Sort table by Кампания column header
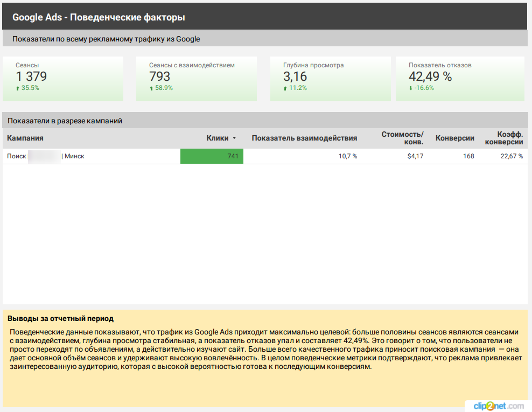The image size is (532, 412). coord(25,138)
